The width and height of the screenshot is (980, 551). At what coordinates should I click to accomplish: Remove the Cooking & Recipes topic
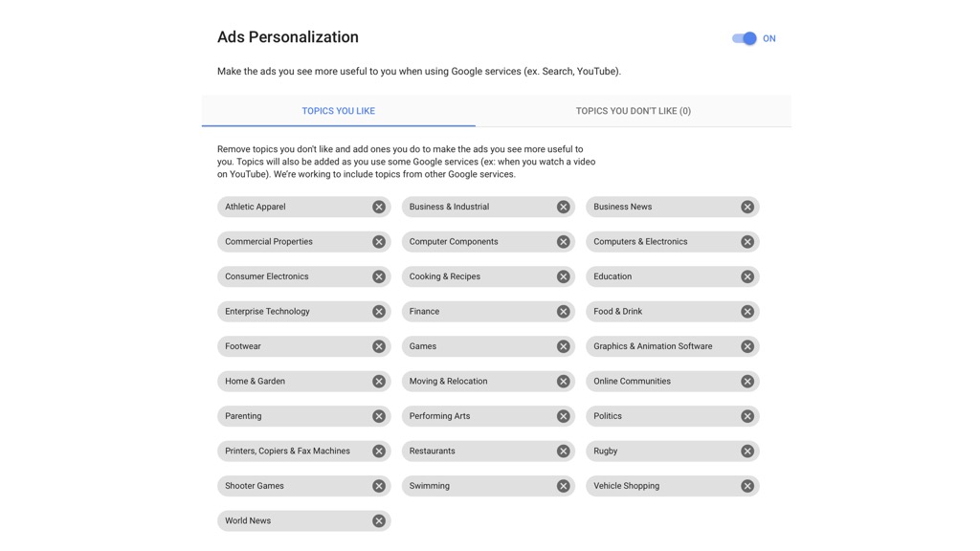tap(563, 276)
